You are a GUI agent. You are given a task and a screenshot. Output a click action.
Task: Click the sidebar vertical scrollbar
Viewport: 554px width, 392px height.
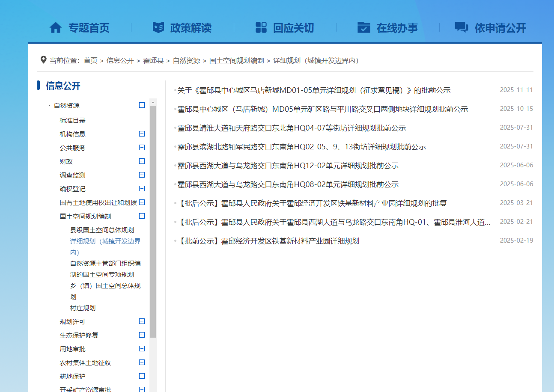pyautogui.click(x=153, y=214)
